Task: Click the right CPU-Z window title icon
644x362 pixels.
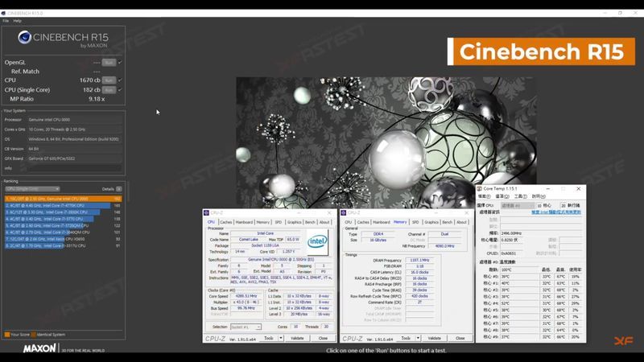Action: click(344, 212)
